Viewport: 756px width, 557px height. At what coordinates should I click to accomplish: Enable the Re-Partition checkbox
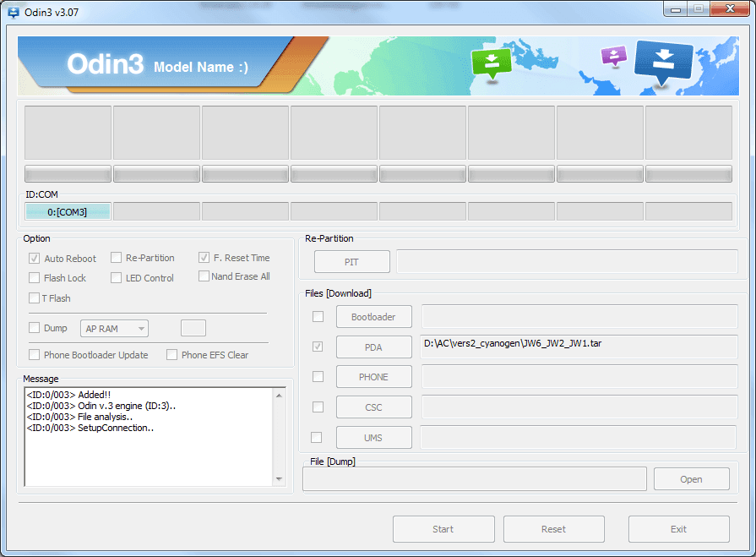(117, 258)
